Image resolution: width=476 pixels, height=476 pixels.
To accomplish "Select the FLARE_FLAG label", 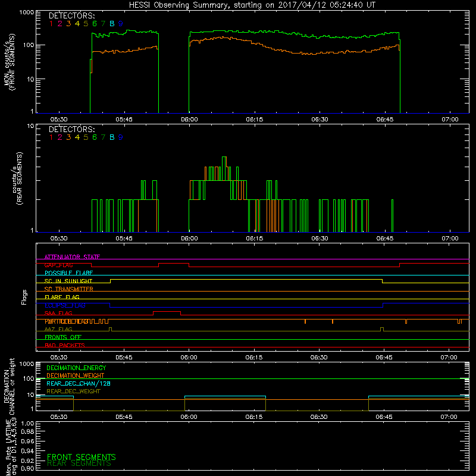I will [62, 297].
